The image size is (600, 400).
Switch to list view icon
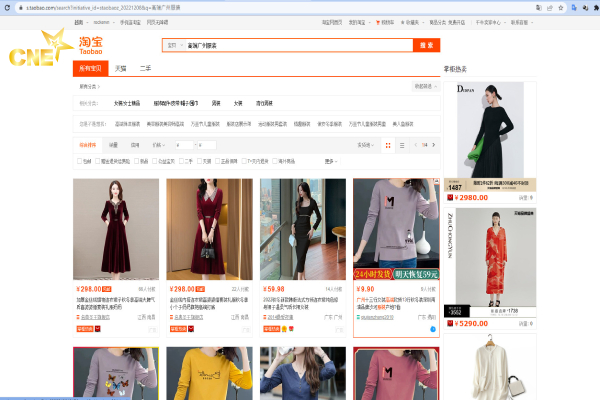pyautogui.click(x=402, y=145)
